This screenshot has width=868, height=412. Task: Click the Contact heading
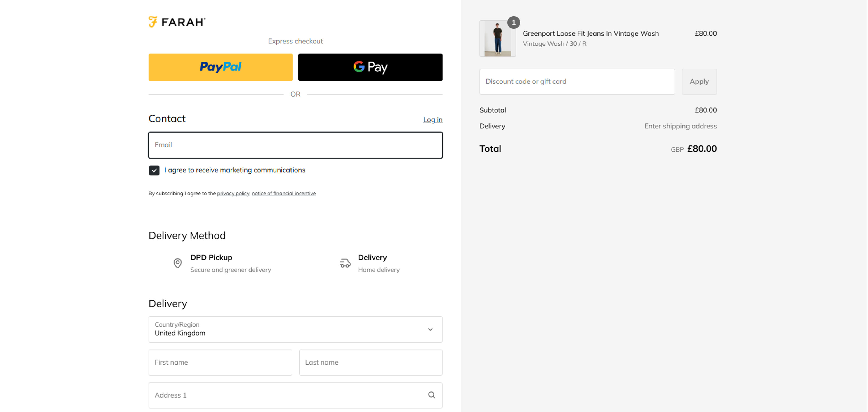[x=167, y=119]
